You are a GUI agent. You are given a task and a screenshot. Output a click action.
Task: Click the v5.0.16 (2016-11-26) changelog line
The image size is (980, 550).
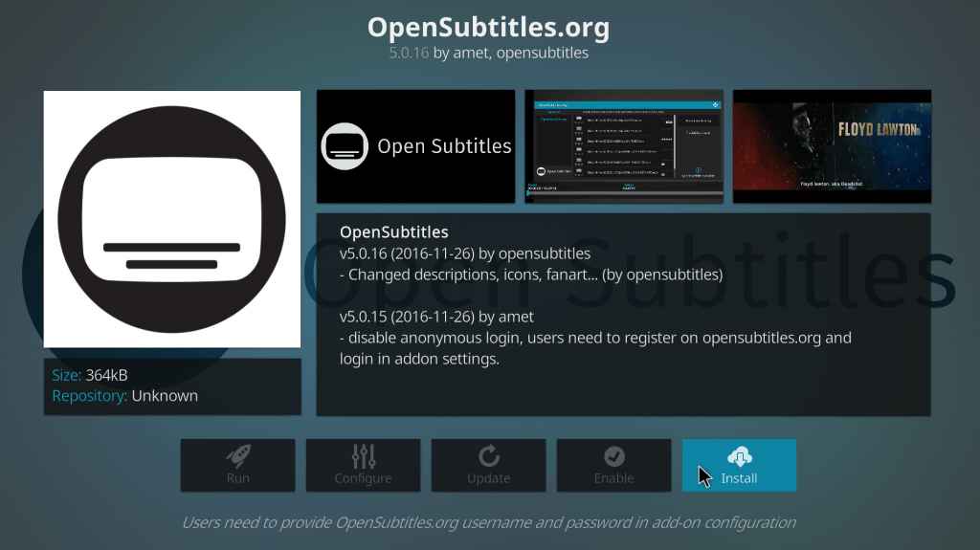coord(465,253)
